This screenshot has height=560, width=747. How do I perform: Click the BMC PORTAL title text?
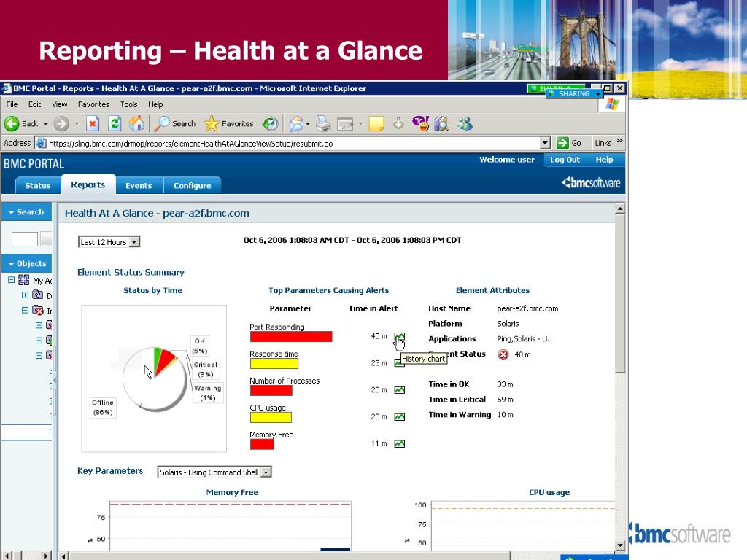coord(34,164)
